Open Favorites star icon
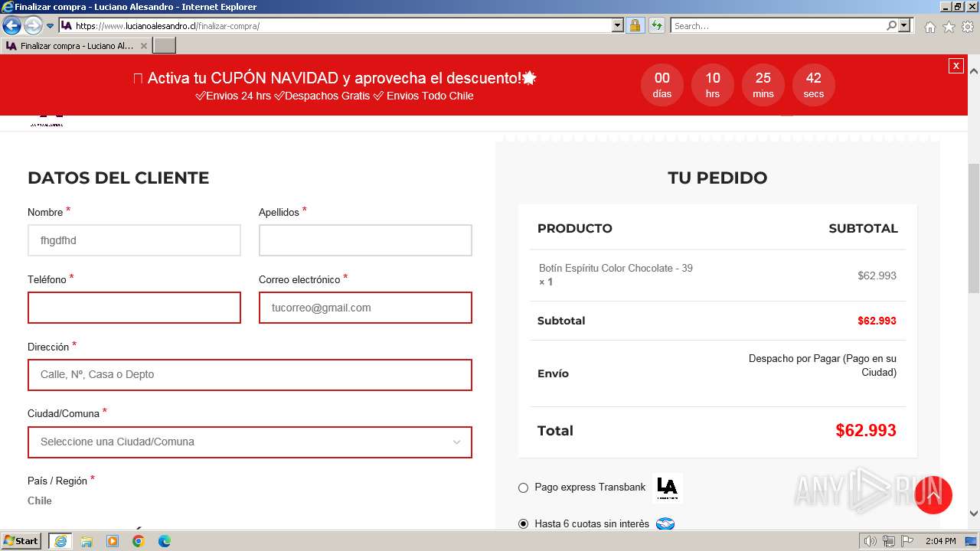 [x=949, y=27]
